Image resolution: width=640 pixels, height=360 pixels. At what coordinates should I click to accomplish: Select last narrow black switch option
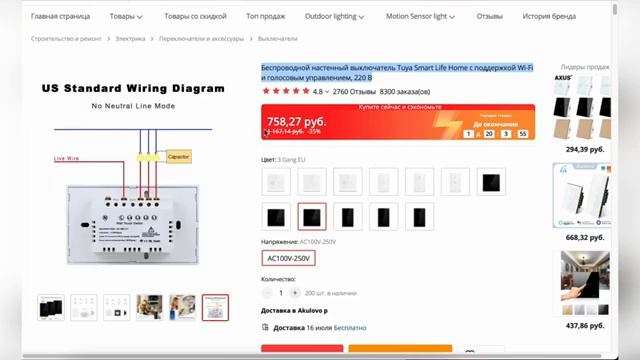point(419,217)
